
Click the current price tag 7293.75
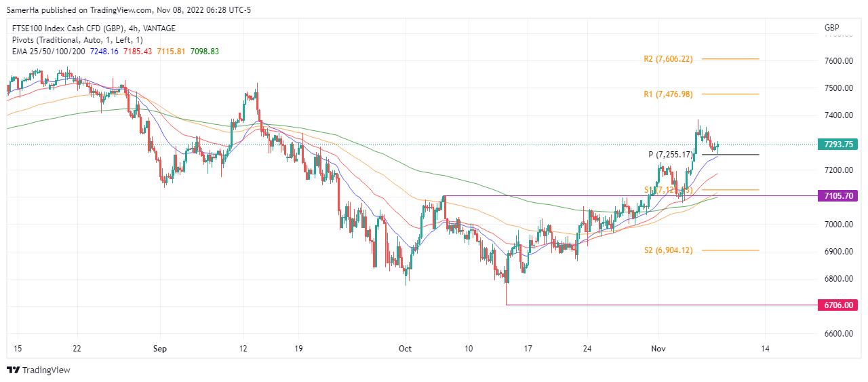(839, 144)
